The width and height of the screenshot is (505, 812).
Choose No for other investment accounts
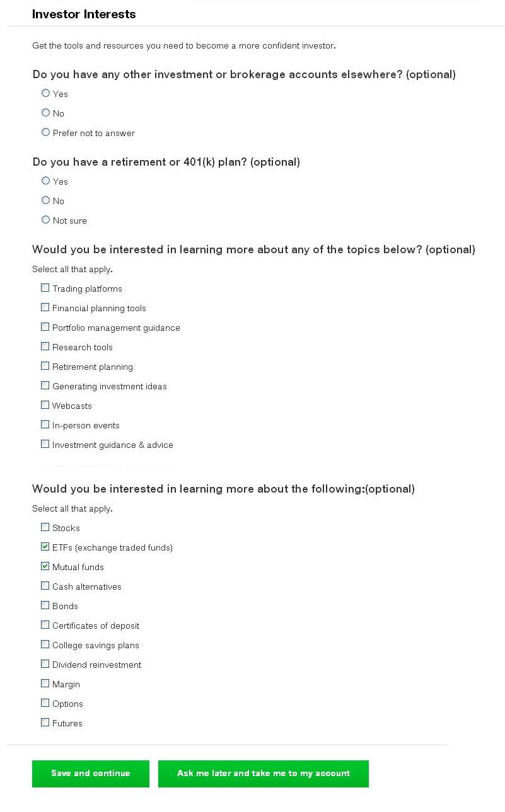click(45, 113)
